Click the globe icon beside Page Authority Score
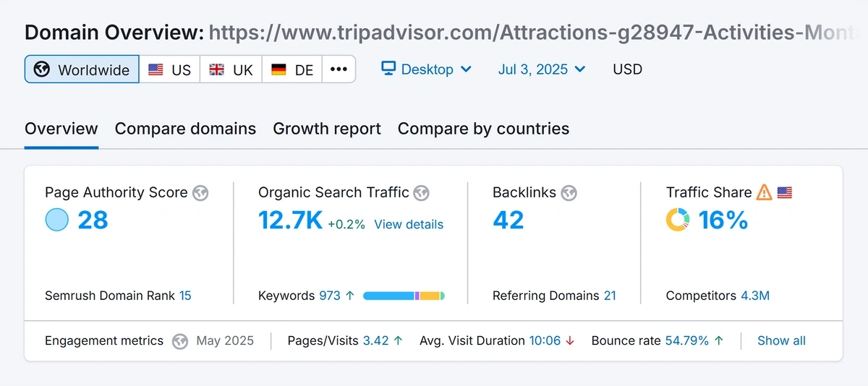The image size is (868, 386). 201,193
